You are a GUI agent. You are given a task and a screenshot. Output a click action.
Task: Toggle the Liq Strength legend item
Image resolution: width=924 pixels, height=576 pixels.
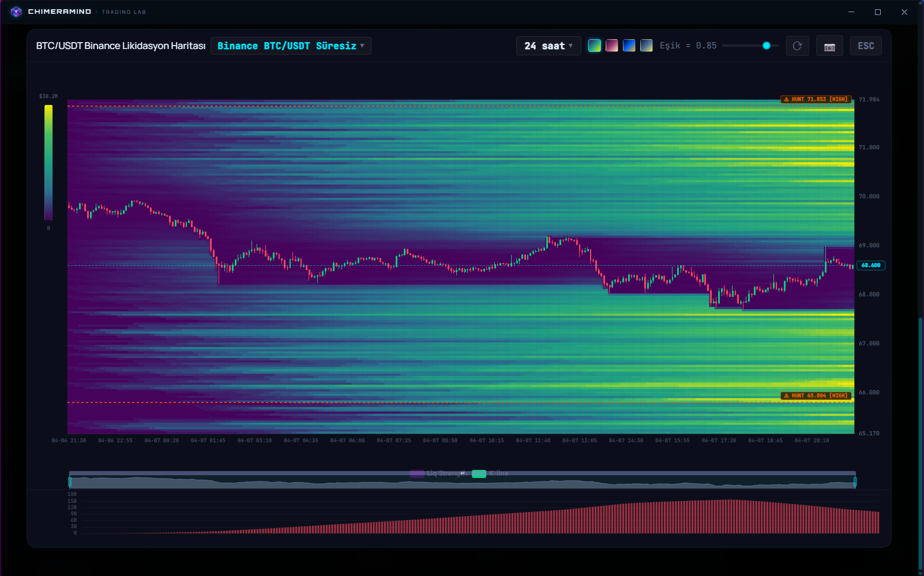pyautogui.click(x=437, y=473)
